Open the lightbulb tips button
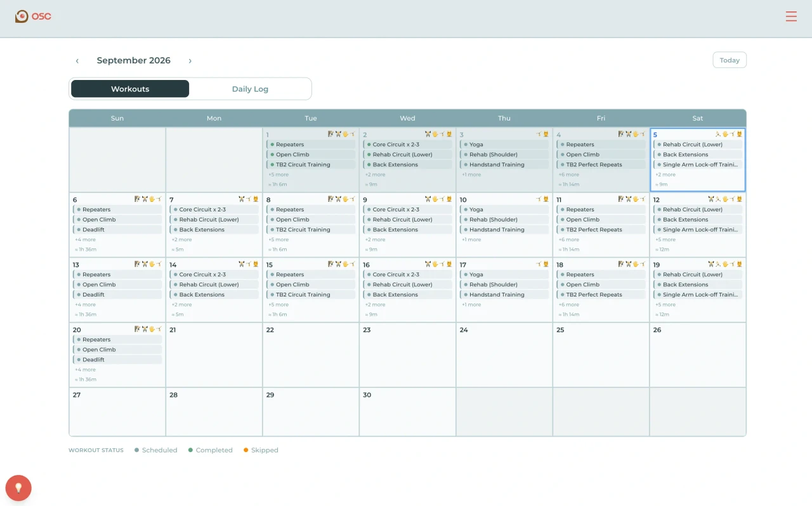This screenshot has width=812, height=506. click(x=18, y=488)
